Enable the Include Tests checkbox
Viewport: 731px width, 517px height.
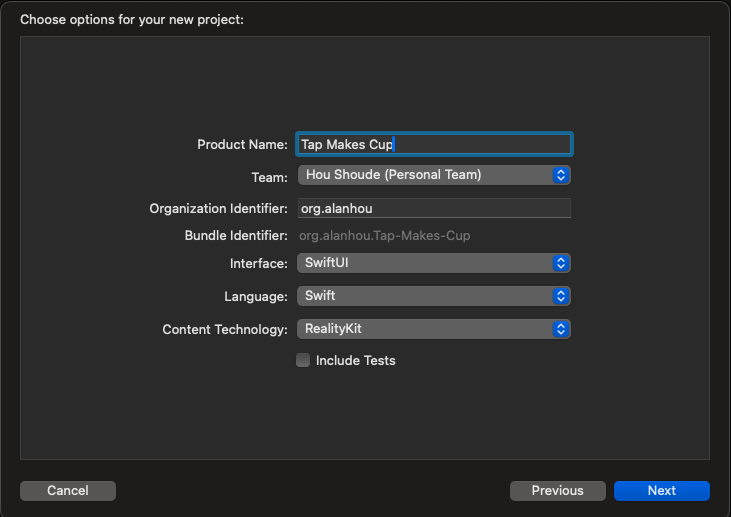pos(303,360)
